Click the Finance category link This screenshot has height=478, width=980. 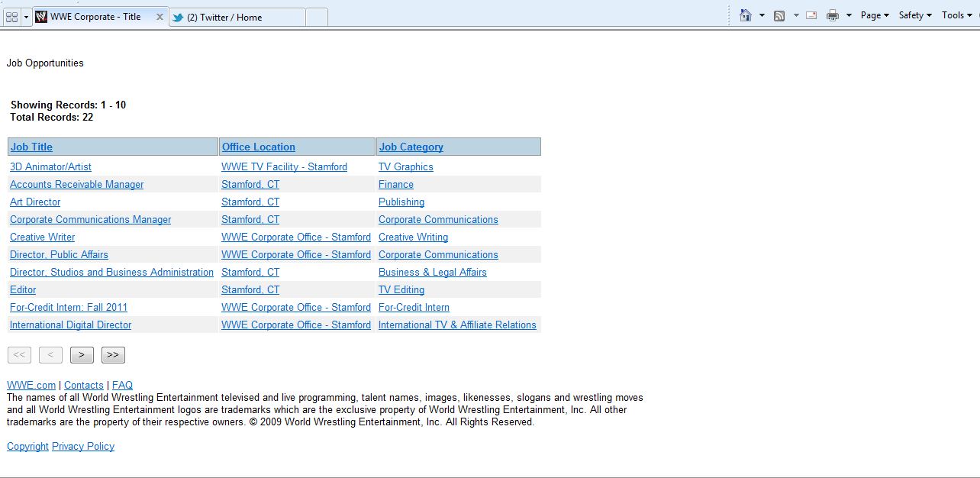(396, 185)
